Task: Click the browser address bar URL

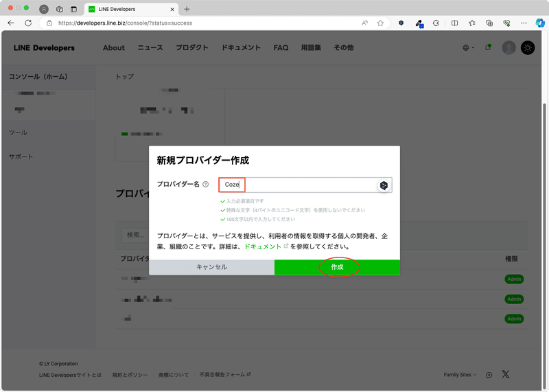Action: pos(125,23)
